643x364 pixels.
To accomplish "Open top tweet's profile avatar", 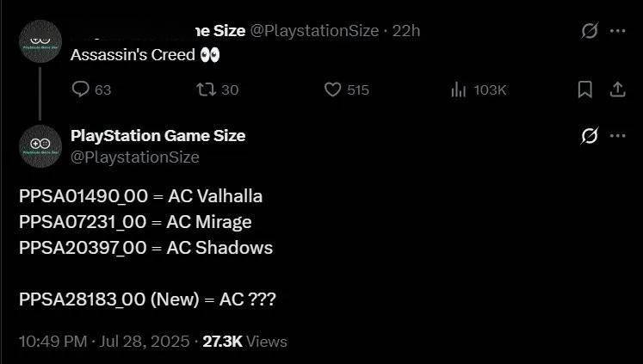I will point(40,41).
